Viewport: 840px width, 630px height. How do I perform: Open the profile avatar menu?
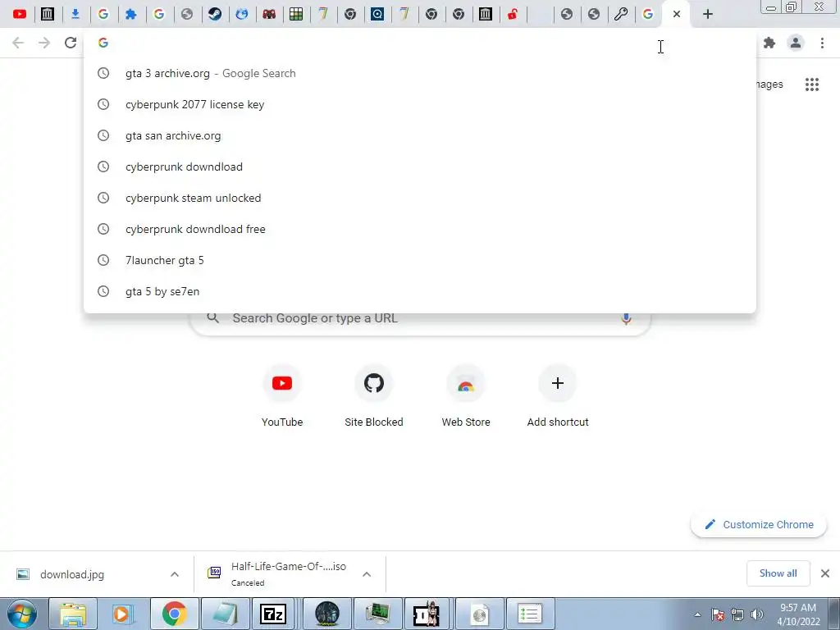click(x=796, y=43)
